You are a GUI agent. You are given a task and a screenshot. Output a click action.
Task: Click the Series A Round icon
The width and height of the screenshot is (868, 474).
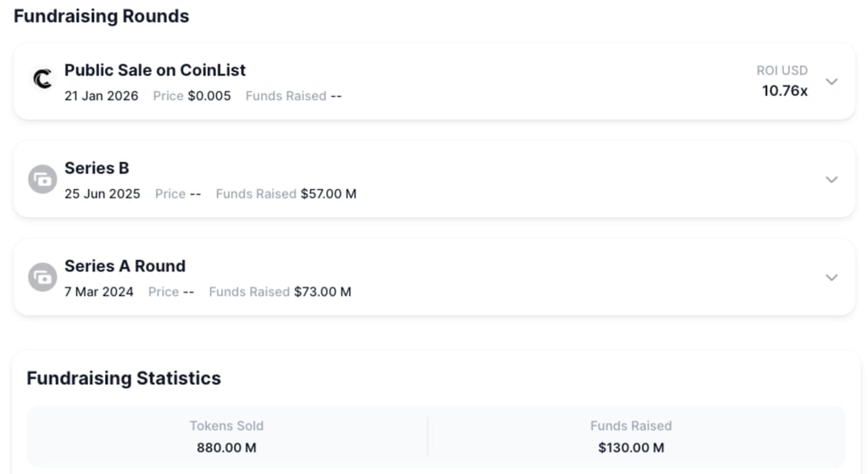coord(42,277)
